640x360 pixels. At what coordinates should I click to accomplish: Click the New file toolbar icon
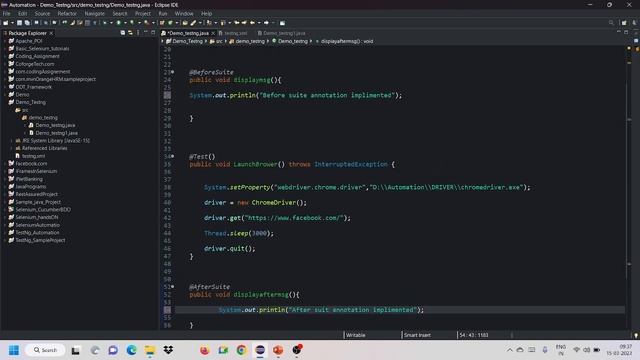[6, 23]
